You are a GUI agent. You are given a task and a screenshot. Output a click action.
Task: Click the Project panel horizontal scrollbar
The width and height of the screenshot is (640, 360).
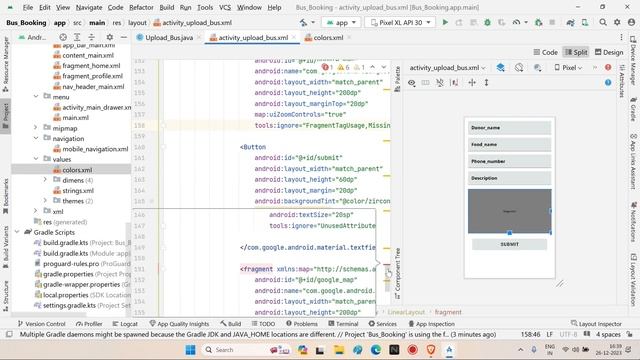tap(49, 315)
